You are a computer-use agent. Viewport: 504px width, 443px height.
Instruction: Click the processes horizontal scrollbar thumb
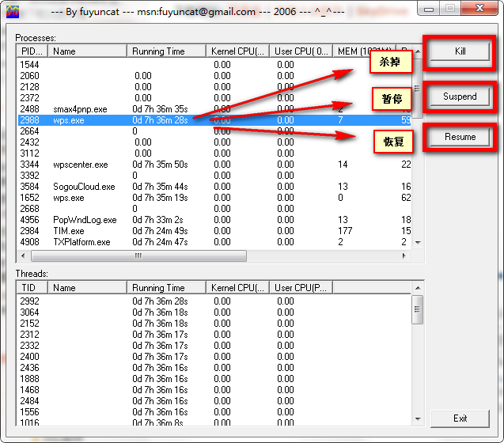point(138,256)
